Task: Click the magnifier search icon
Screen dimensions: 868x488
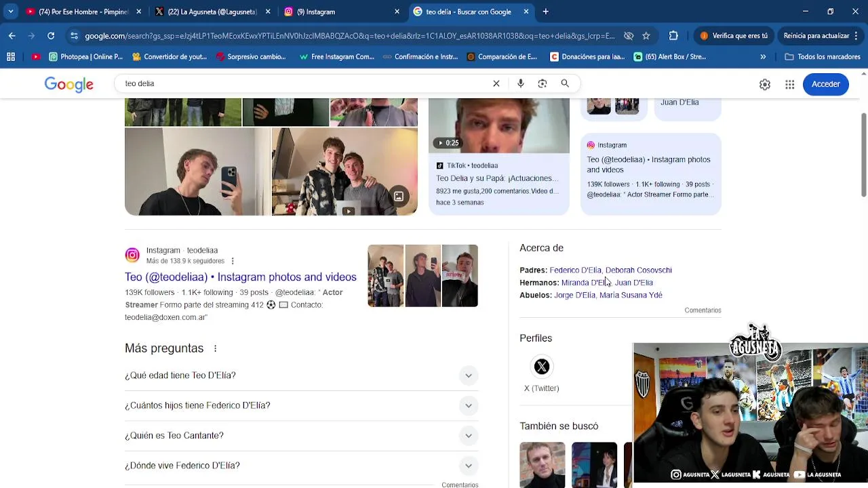Action: click(x=565, y=83)
